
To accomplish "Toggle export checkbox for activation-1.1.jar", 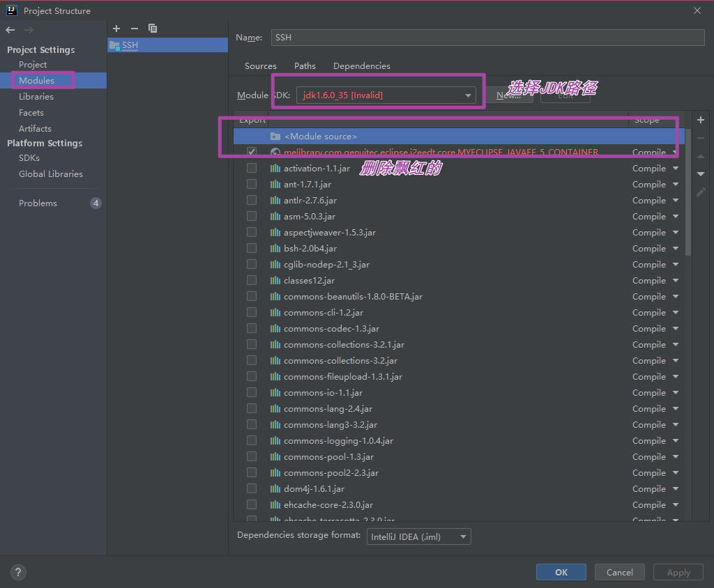I will pos(251,168).
